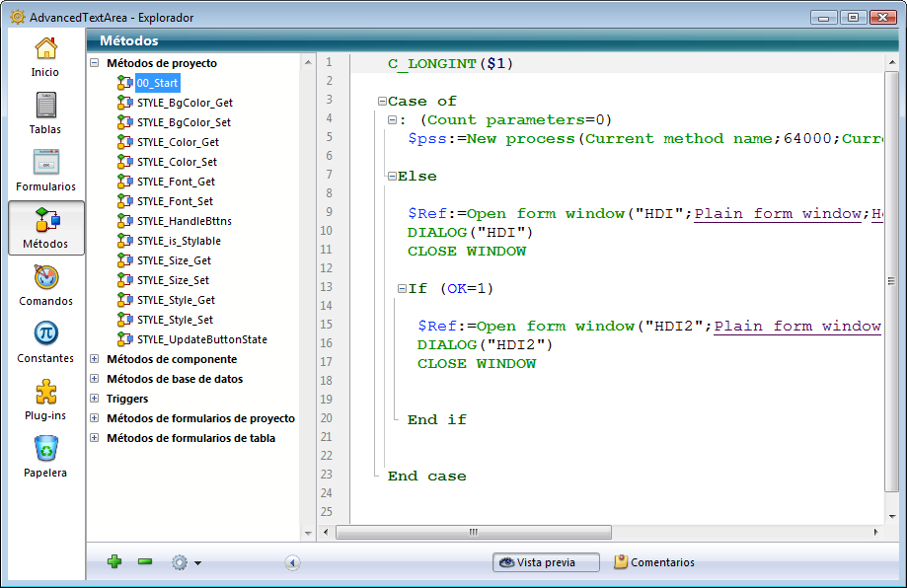Expand the Métodos de componente node
The image size is (907, 588).
tap(95, 359)
